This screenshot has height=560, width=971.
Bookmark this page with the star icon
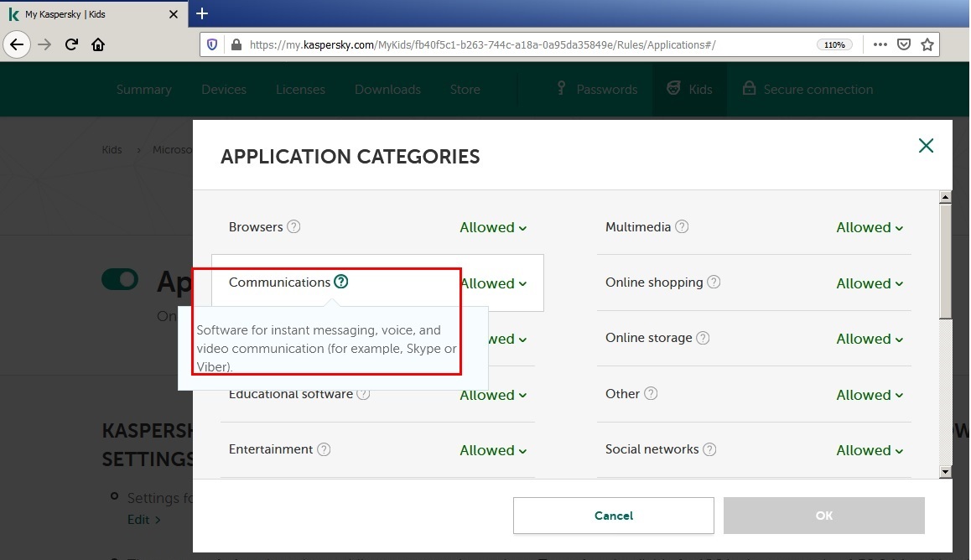coord(927,44)
